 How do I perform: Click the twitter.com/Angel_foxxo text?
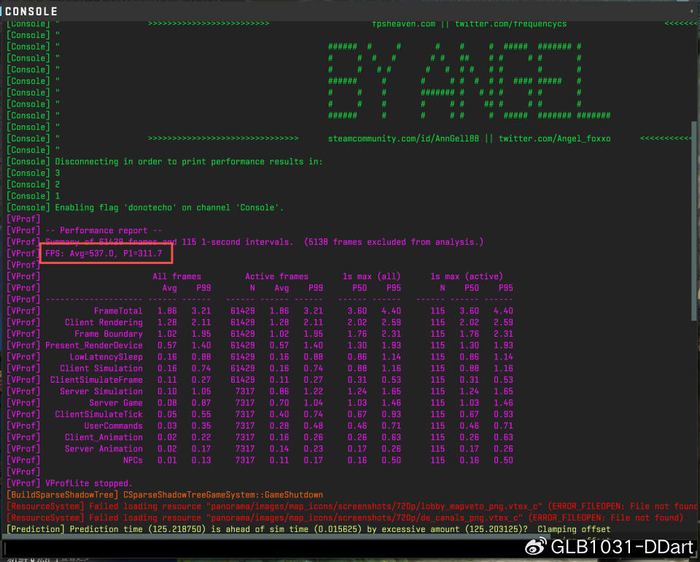554,139
